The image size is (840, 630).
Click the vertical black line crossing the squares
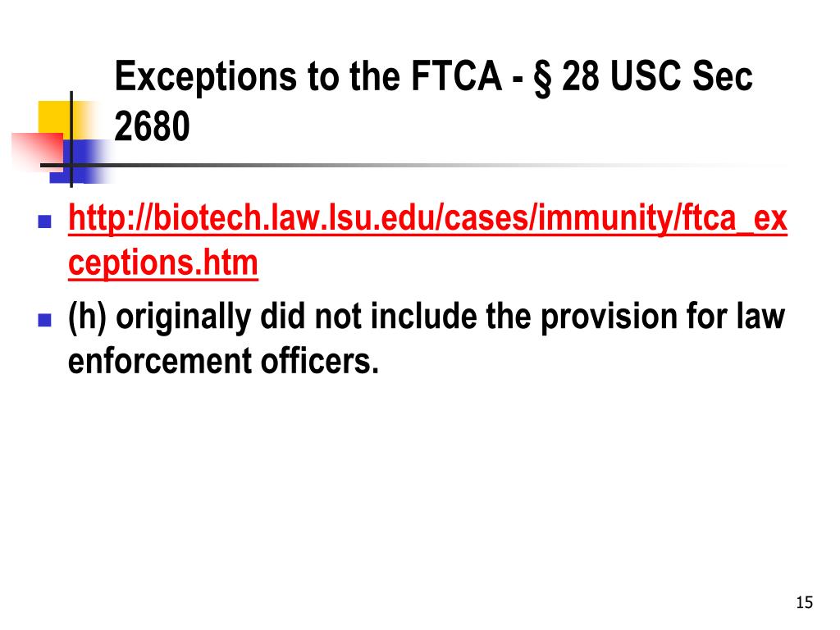coord(71,139)
